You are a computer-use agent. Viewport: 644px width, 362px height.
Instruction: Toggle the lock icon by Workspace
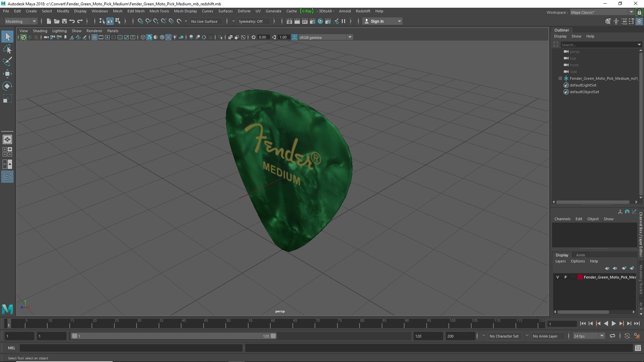pyautogui.click(x=639, y=12)
